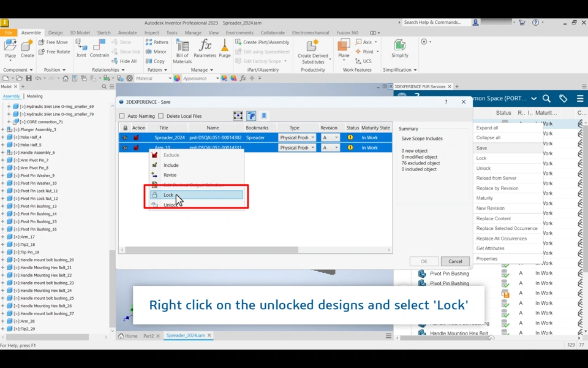Click the bookmark icon in Save dialog toolbar
Viewport: 588px width, 368px height.
264,116
